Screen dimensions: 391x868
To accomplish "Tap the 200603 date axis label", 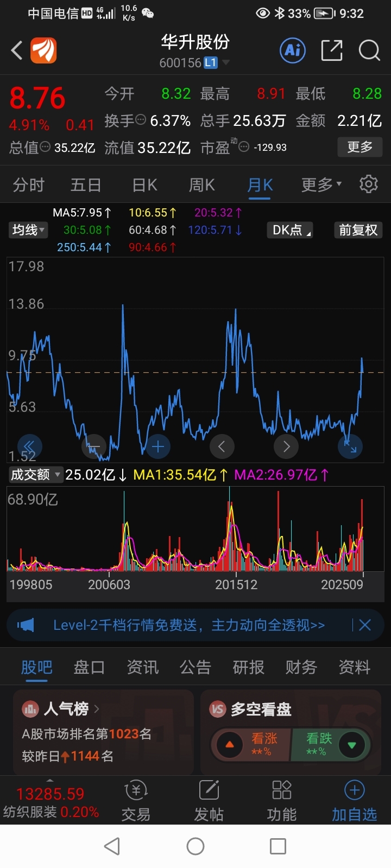I will (x=109, y=585).
